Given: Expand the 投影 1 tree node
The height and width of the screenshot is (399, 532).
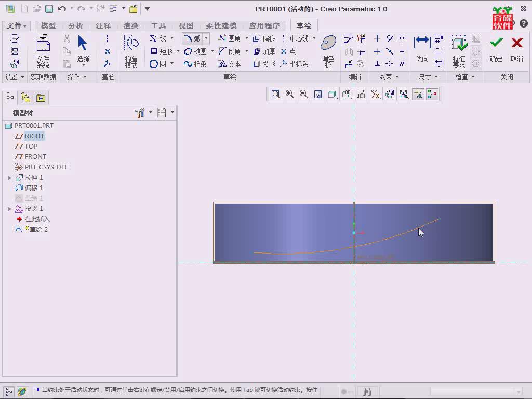Looking at the screenshot, I should (x=9, y=209).
